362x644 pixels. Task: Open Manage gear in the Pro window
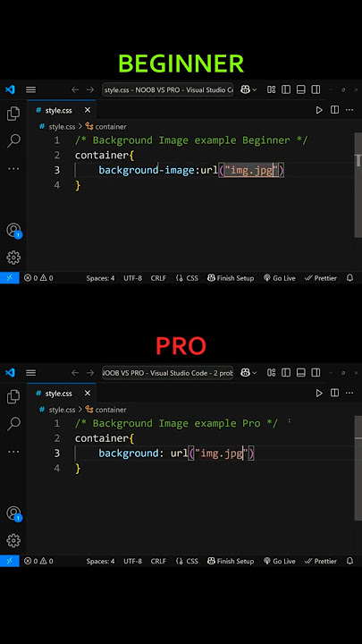(x=13, y=540)
